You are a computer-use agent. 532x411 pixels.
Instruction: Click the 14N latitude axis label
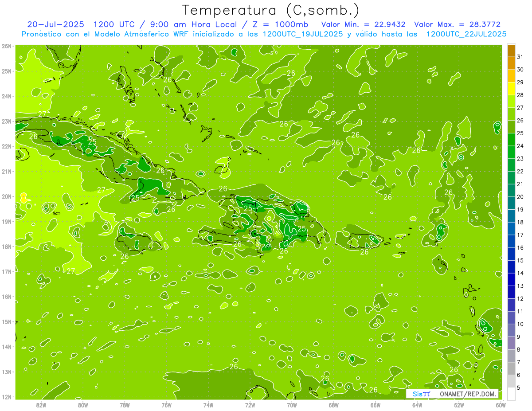coord(6,347)
